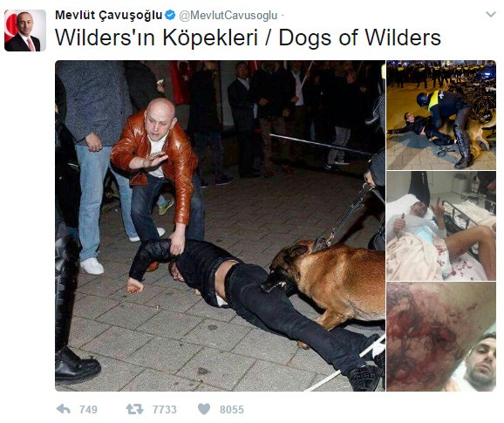Viewport: 504px width, 423px height.
Task: Click the tweet text "Dogs of Wilders"
Action: 359,38
